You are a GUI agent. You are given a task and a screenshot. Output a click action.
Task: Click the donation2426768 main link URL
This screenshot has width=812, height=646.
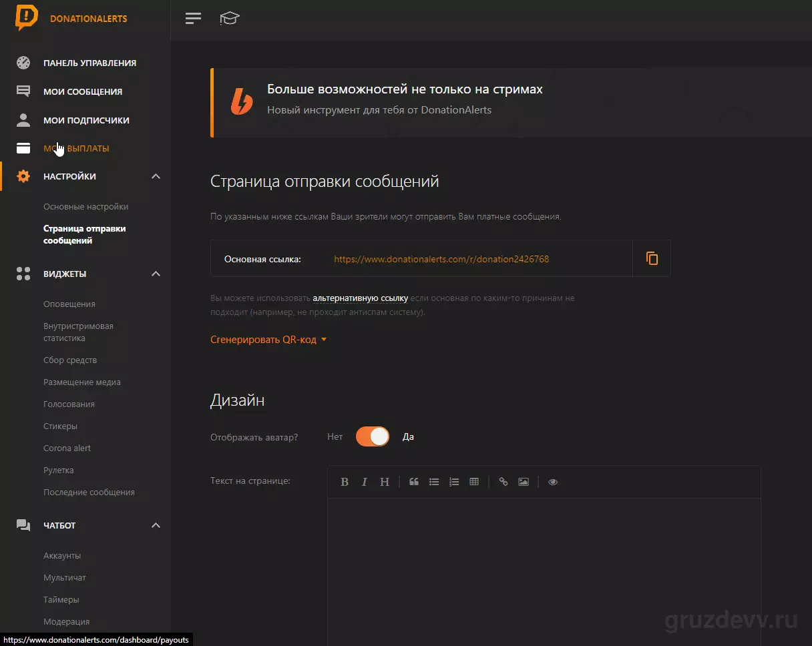(441, 259)
